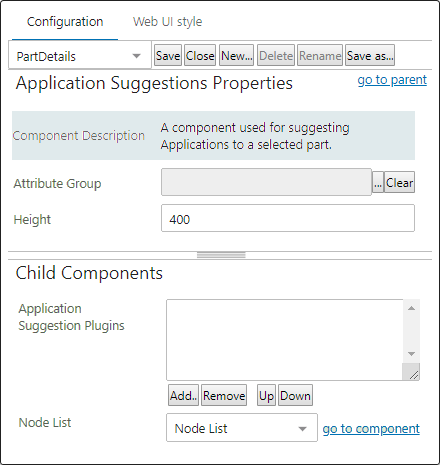This screenshot has width=440, height=465.
Task: Click the Save as... button
Action: tap(370, 55)
